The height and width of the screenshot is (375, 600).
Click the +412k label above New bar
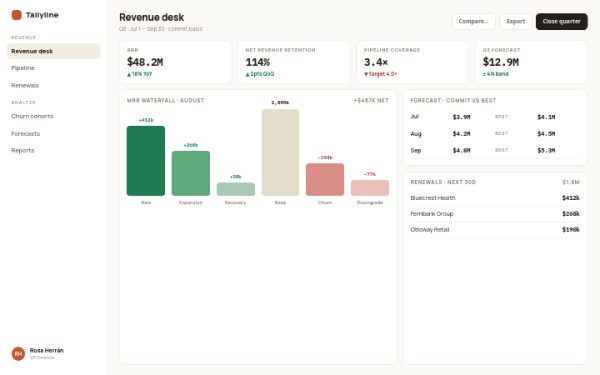[146, 120]
